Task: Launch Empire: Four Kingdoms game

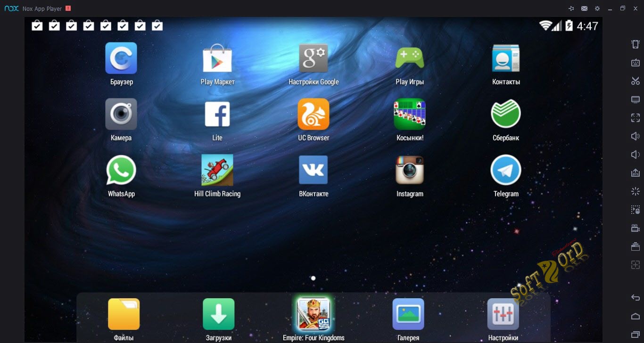Action: pyautogui.click(x=314, y=314)
